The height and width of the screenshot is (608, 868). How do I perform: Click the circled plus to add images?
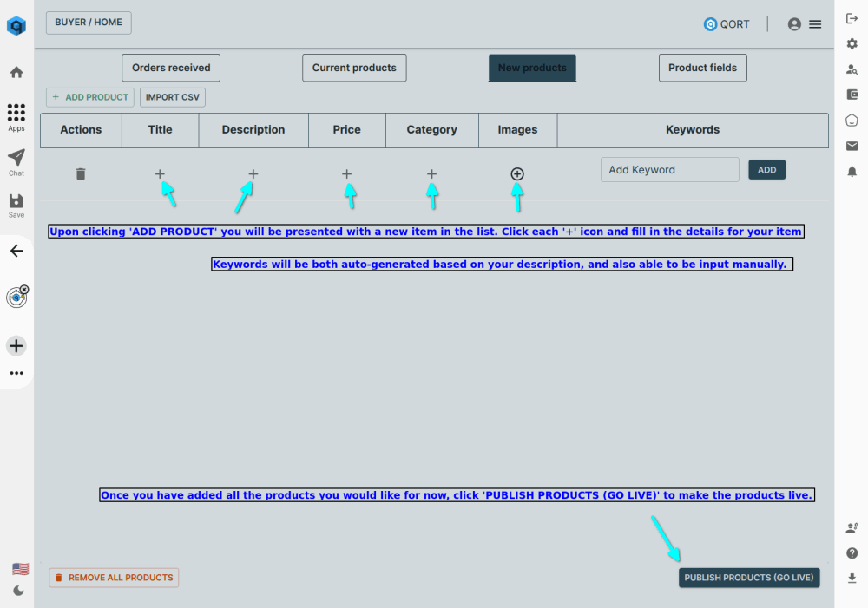click(517, 174)
